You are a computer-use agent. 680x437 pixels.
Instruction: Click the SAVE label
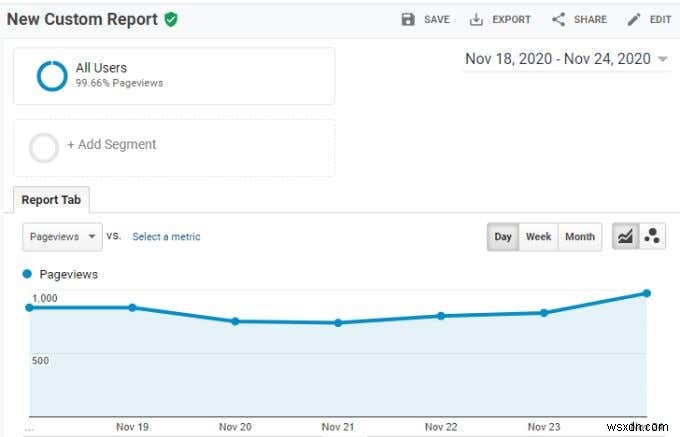tap(437, 20)
